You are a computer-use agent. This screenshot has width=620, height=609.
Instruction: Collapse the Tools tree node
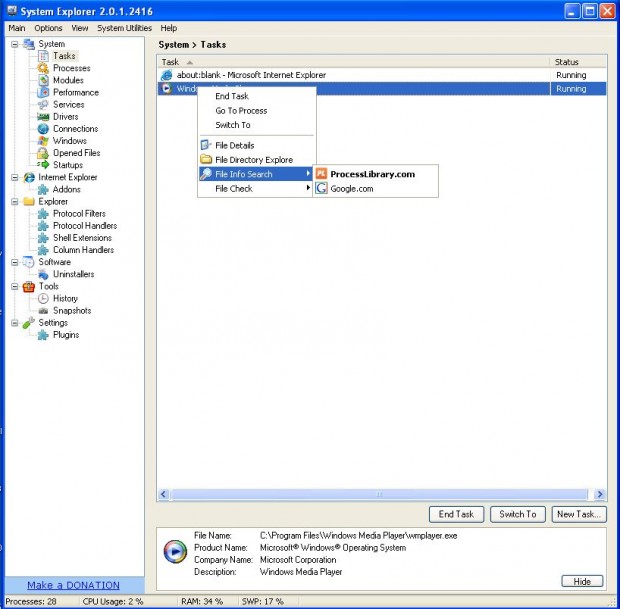[x=14, y=286]
